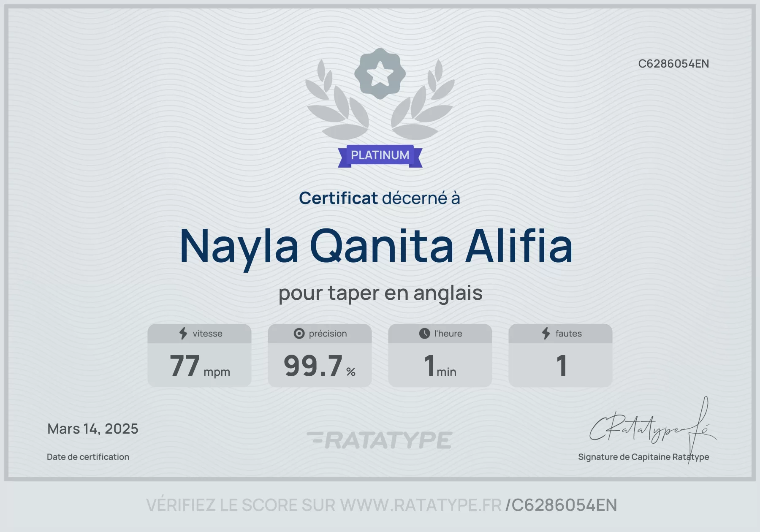
Task: Click the PLATINUM ribbon banner
Action: [380, 156]
